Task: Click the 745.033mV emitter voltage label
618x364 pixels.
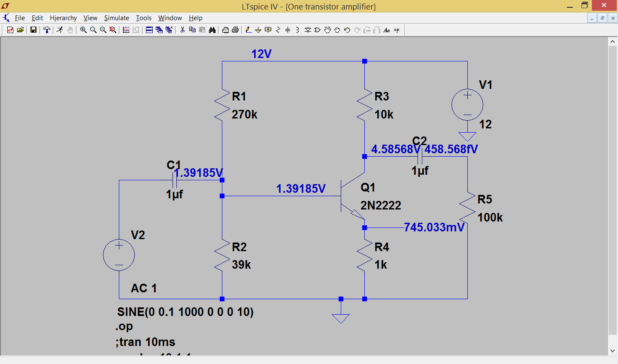Action: (434, 227)
